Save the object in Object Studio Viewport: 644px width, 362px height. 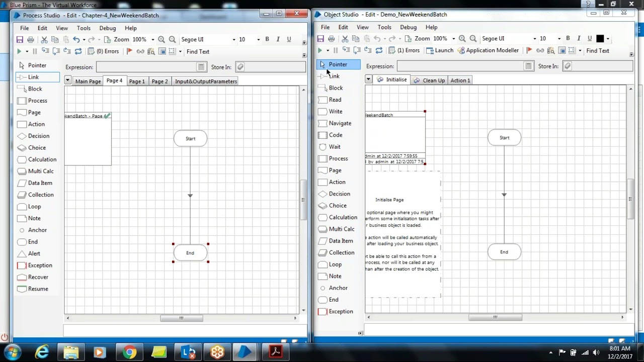click(320, 38)
